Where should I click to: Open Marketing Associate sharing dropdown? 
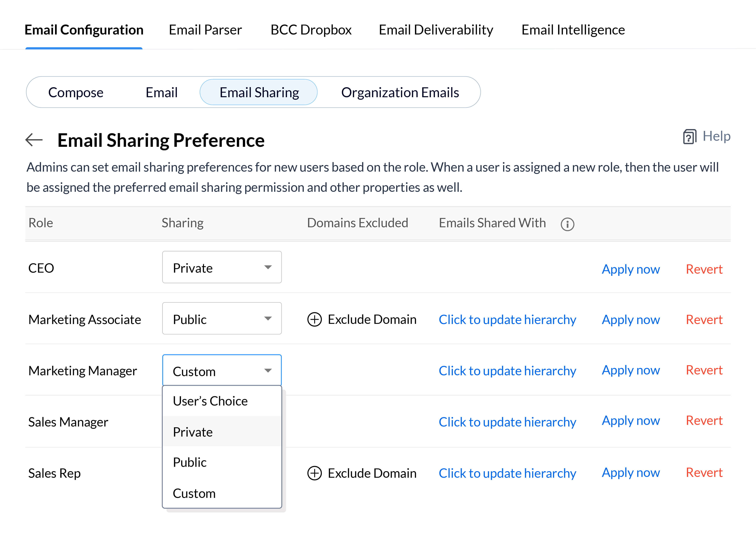[222, 319]
